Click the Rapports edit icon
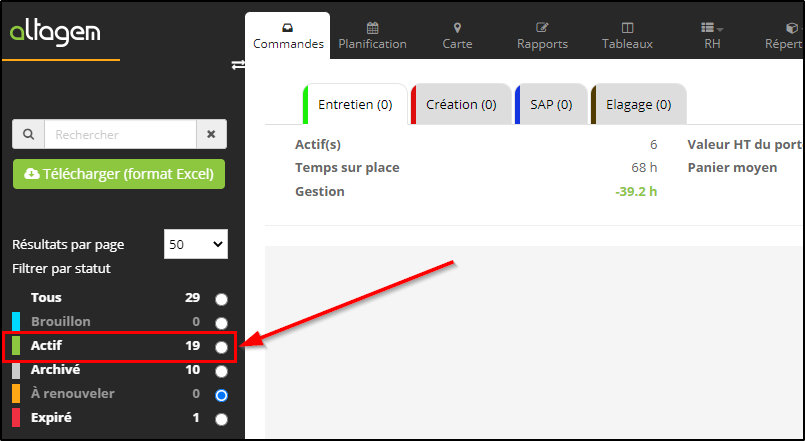Image resolution: width=805 pixels, height=441 pixels. click(542, 27)
